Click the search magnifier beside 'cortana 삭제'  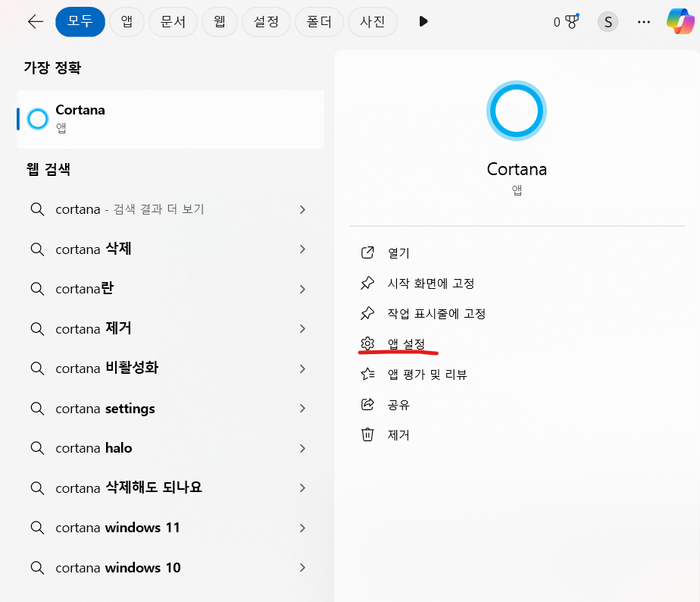click(x=37, y=249)
